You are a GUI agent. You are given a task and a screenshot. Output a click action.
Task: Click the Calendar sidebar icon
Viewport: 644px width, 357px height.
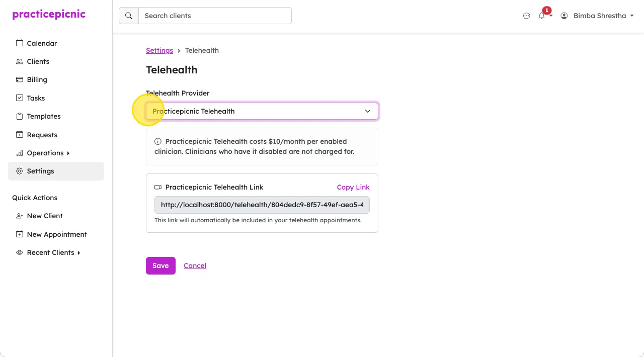[20, 43]
